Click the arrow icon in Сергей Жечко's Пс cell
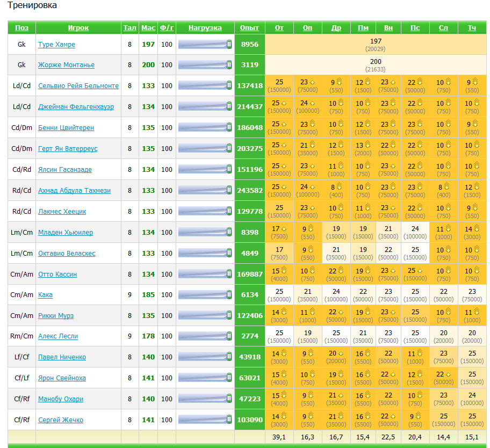This screenshot has height=448, width=490. pyautogui.click(x=419, y=416)
